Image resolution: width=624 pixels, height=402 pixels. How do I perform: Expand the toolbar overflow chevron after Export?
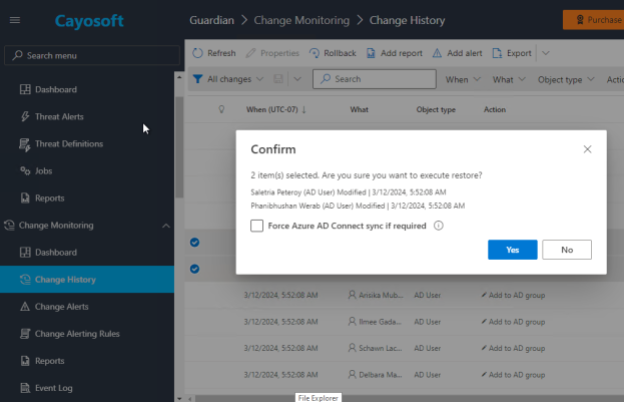(546, 53)
